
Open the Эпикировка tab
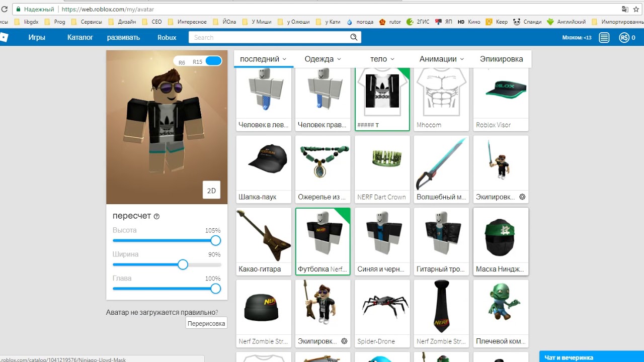coord(501,59)
